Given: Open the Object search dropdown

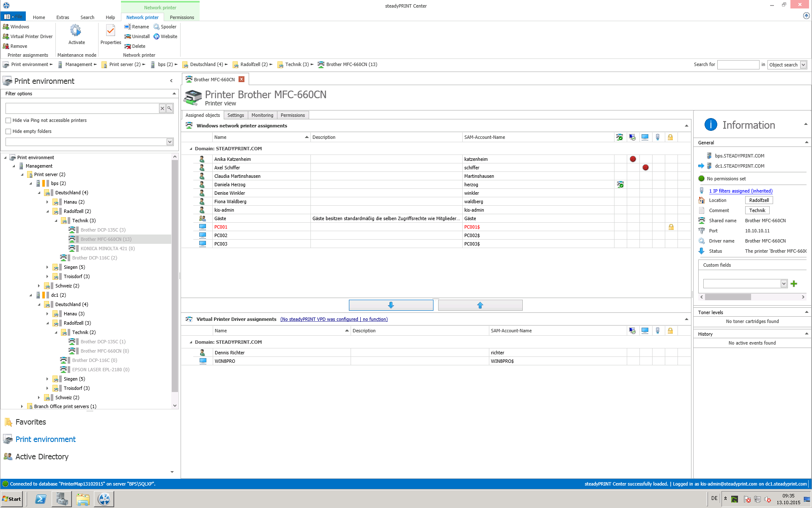Looking at the screenshot, I should (x=803, y=65).
